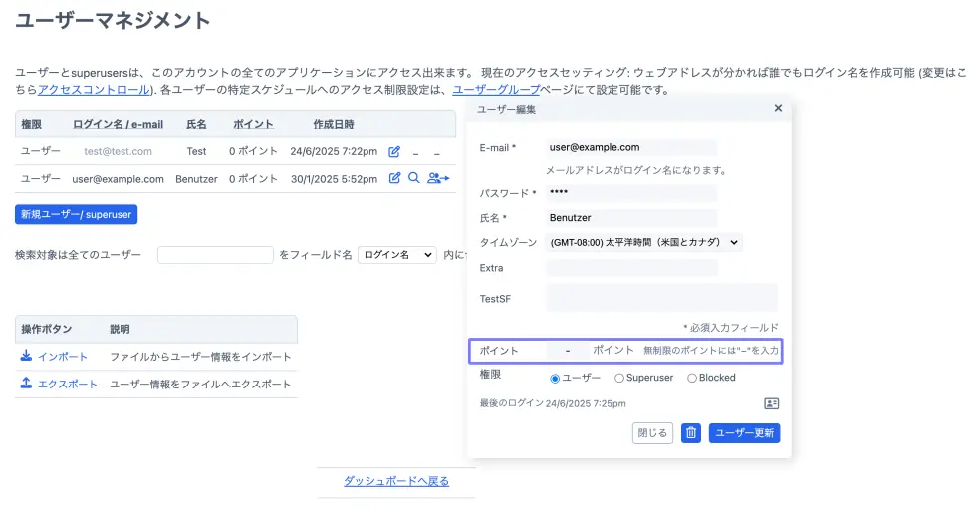Select the Blocked radio button
The height and width of the screenshot is (515, 980).
click(692, 379)
